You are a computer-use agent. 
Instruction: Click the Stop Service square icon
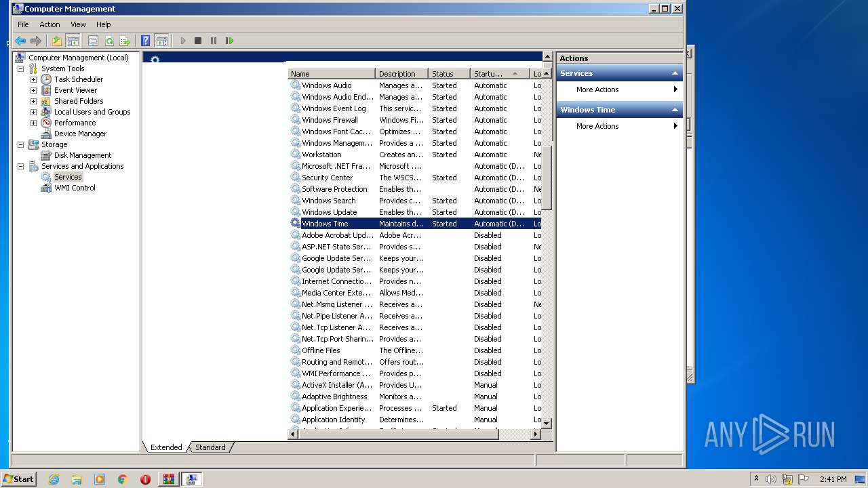coord(198,41)
